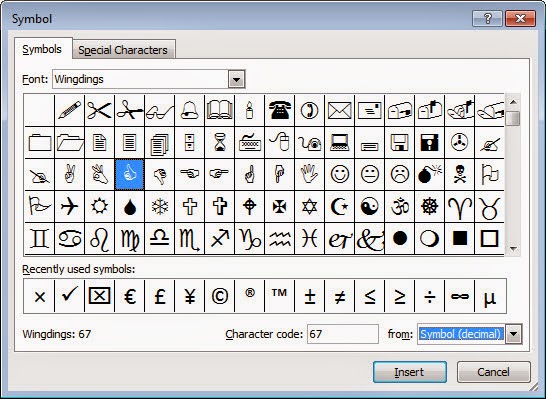
Task: Select the bell symbol
Action: pyautogui.click(x=189, y=110)
